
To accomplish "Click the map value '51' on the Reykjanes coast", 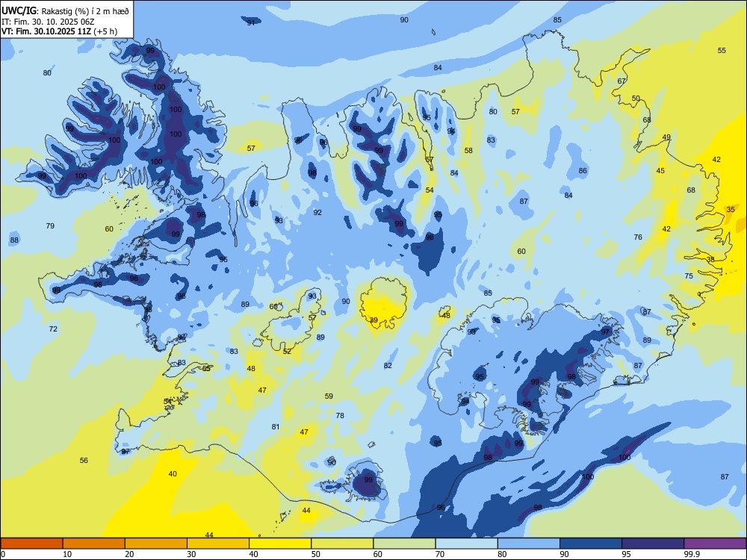I will pos(167,402).
